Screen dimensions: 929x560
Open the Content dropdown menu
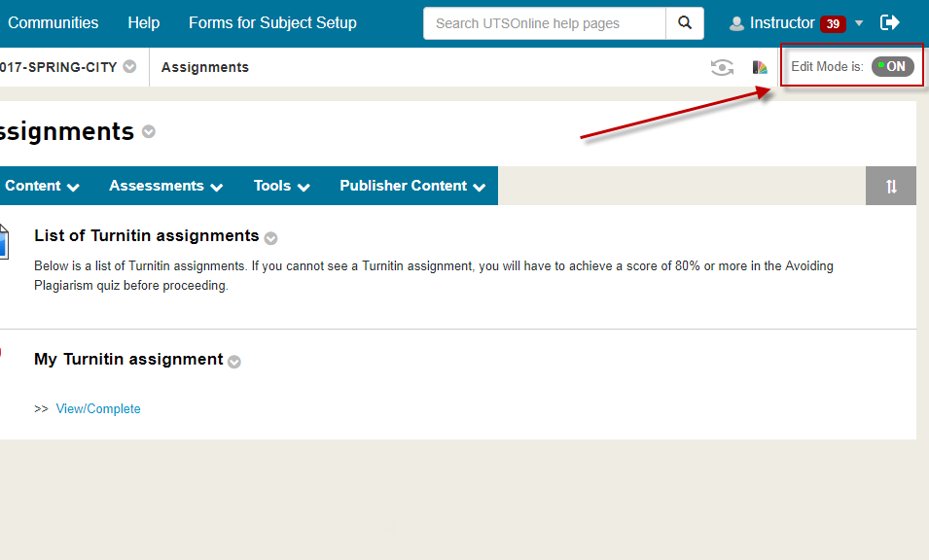[x=42, y=186]
